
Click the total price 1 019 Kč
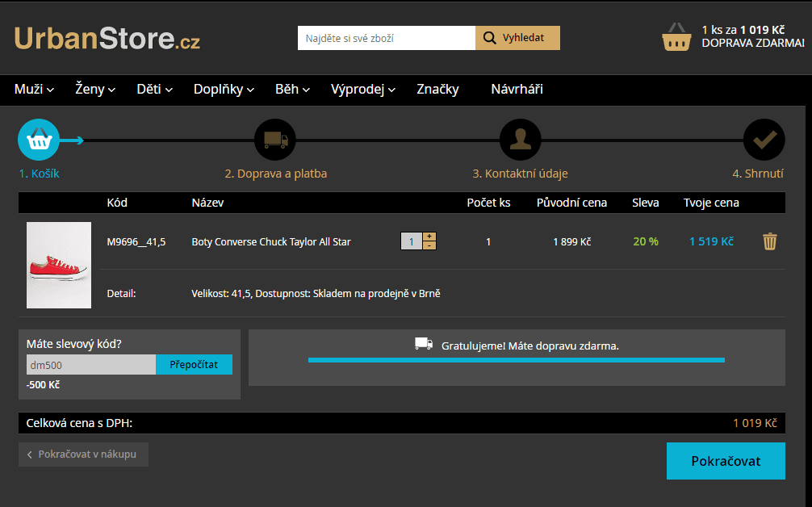pyautogui.click(x=755, y=423)
